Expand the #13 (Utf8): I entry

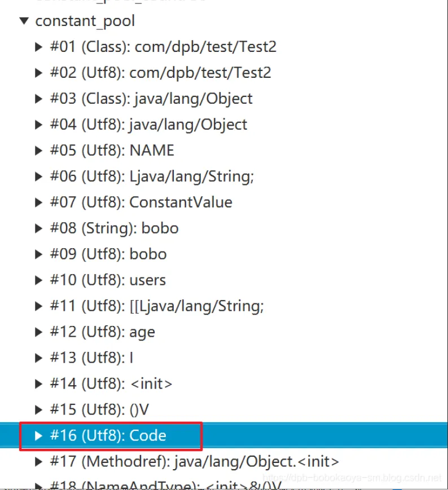(38, 358)
